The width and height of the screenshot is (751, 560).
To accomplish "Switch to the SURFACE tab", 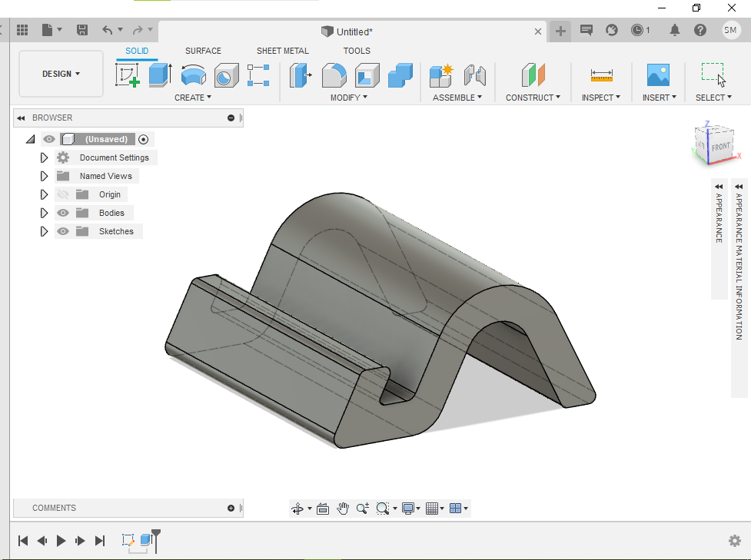I will coord(203,51).
